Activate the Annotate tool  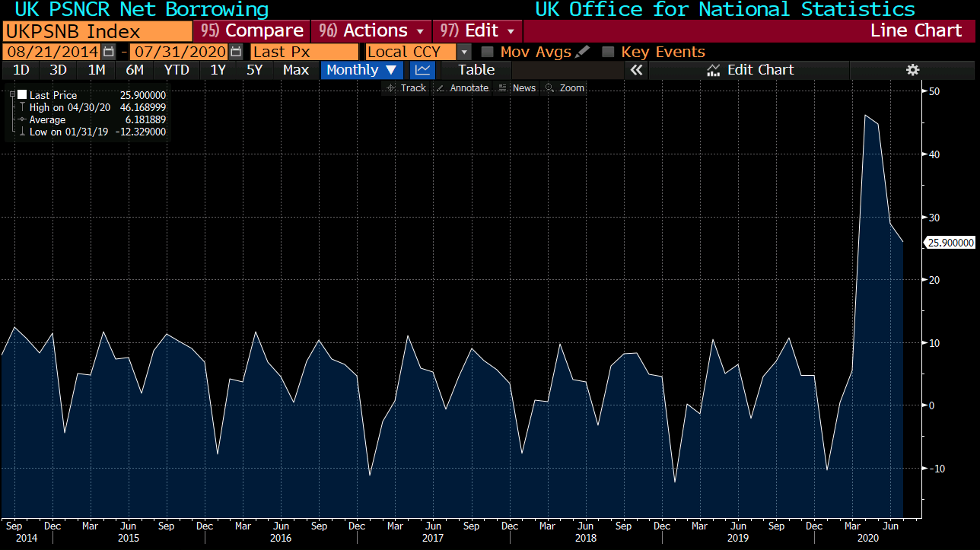(463, 88)
